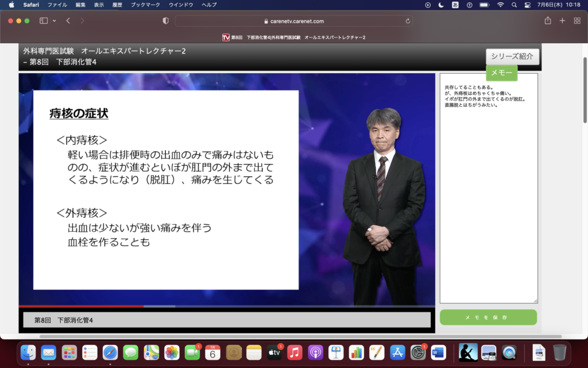Click the red video progress bar
The image size is (588, 368).
tap(80, 306)
